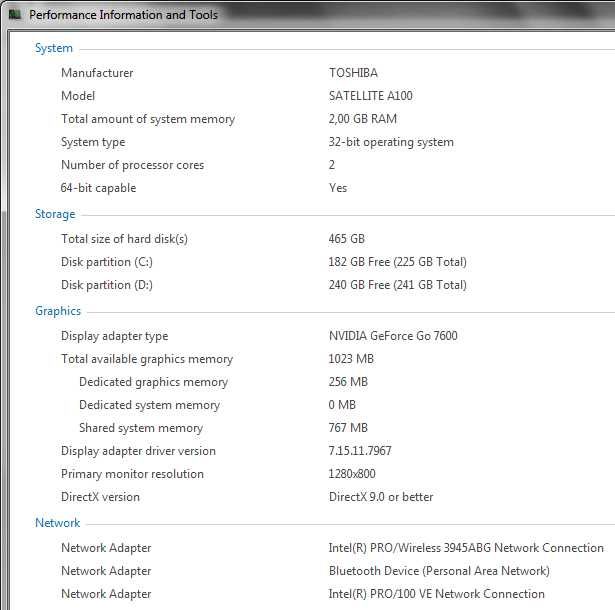Click the 'DirectX version' label
This screenshot has width=615, height=610.
[100, 497]
